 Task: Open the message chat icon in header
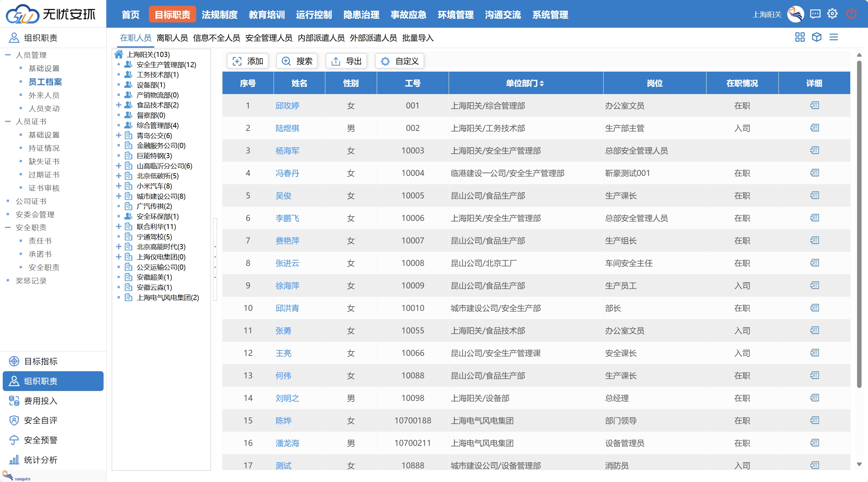815,14
